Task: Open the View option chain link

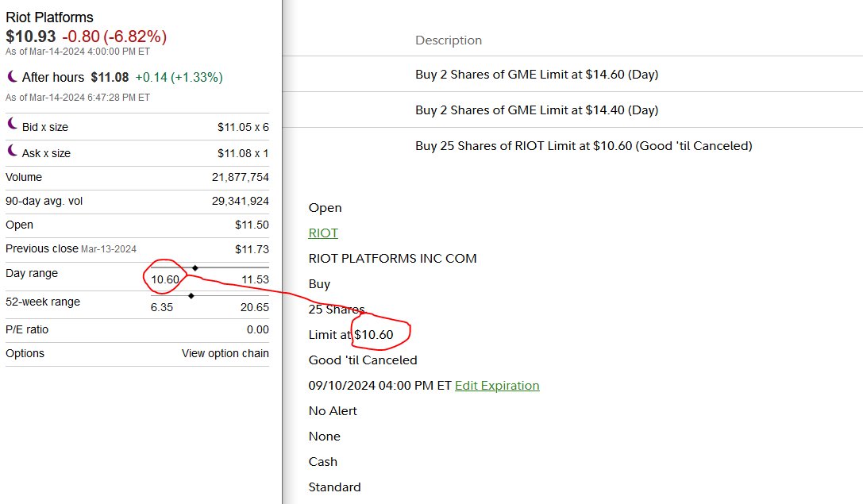Action: (225, 353)
